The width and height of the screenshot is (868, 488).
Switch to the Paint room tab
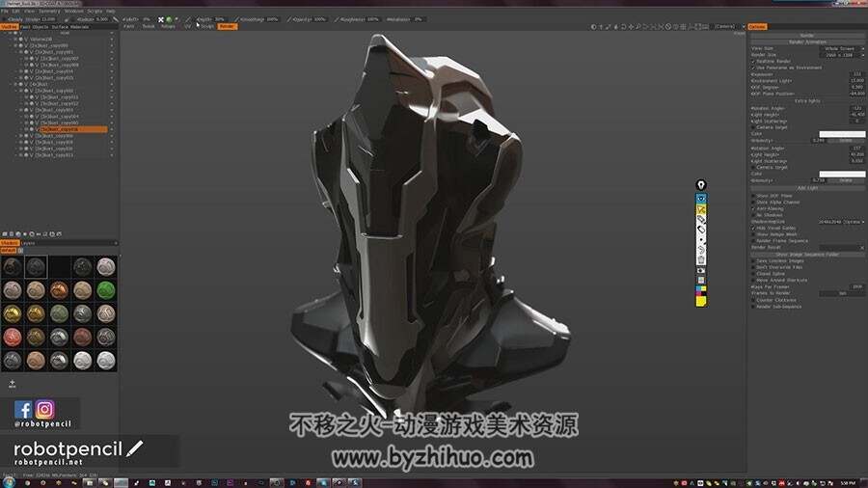(x=129, y=27)
